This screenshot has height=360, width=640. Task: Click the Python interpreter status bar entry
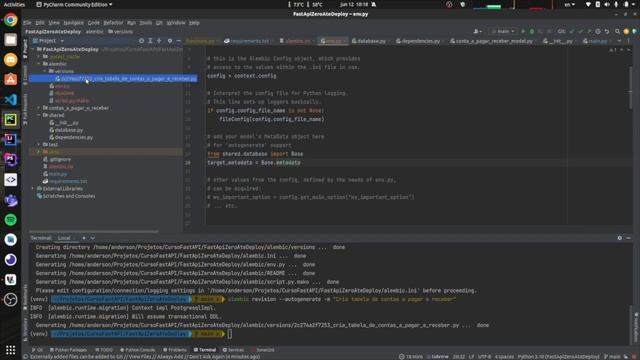point(558,357)
